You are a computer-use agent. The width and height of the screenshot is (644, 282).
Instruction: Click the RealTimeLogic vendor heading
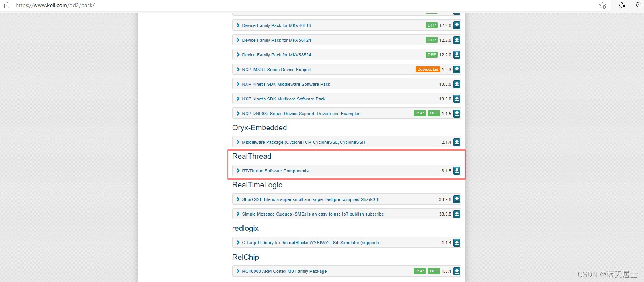coord(257,185)
